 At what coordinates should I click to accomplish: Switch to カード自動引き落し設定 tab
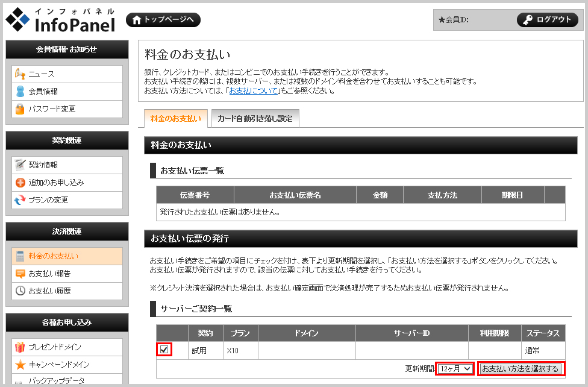255,119
